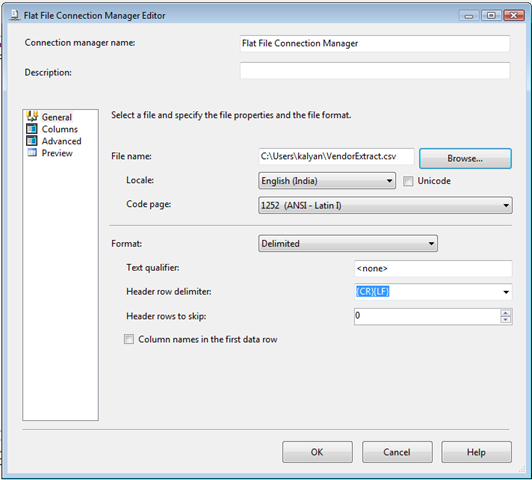532x480 pixels.
Task: Switch to the Advanced page label
Action: pos(61,141)
